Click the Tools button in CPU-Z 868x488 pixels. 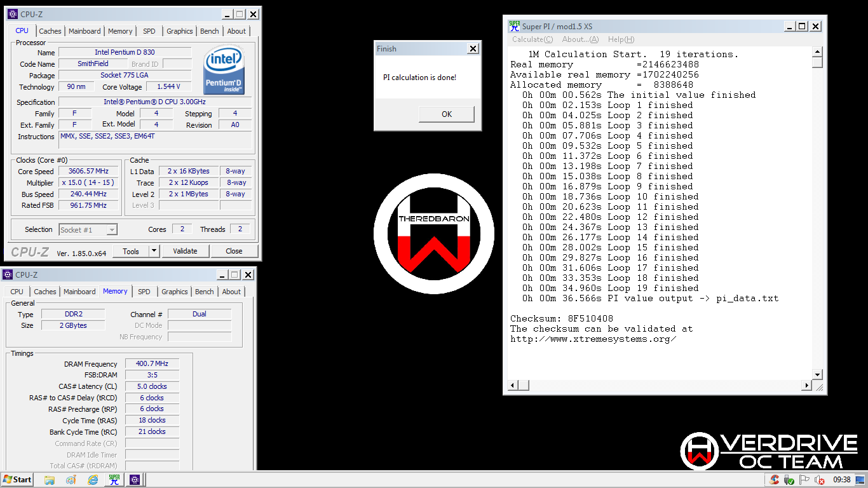131,251
